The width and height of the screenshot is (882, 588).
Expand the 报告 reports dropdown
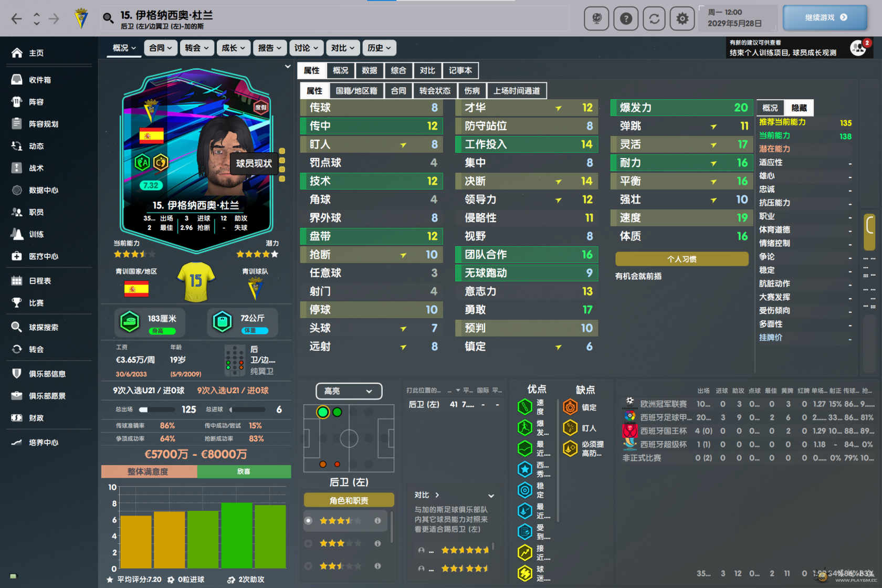click(270, 48)
